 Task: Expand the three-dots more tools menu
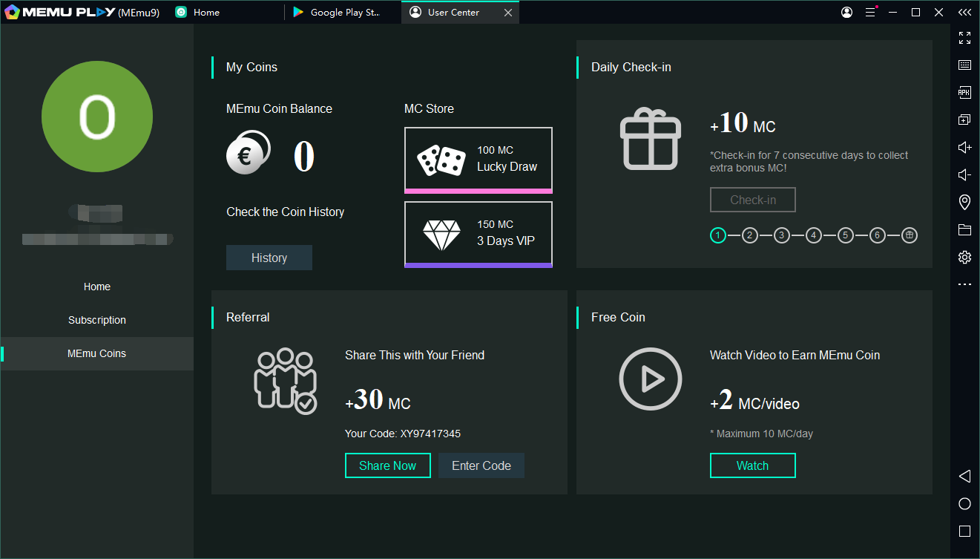(964, 284)
